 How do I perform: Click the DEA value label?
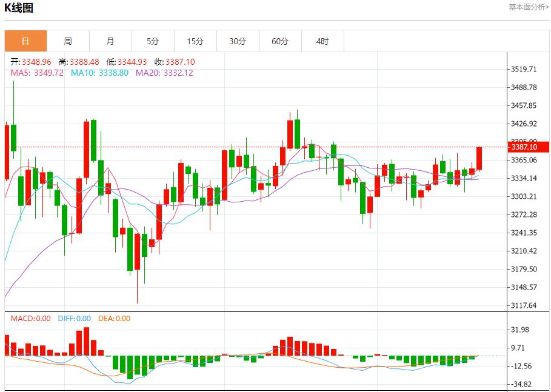114,319
